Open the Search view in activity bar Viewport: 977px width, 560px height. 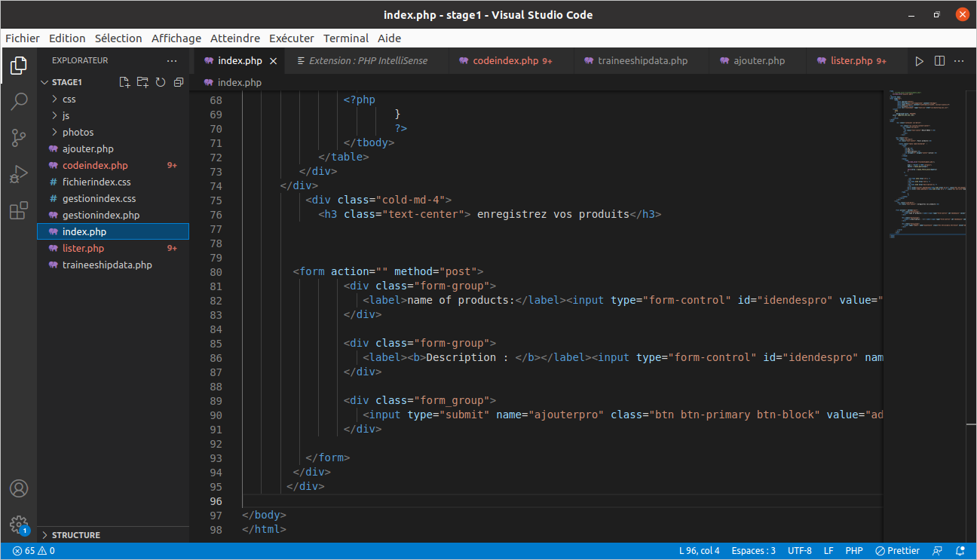click(x=19, y=102)
